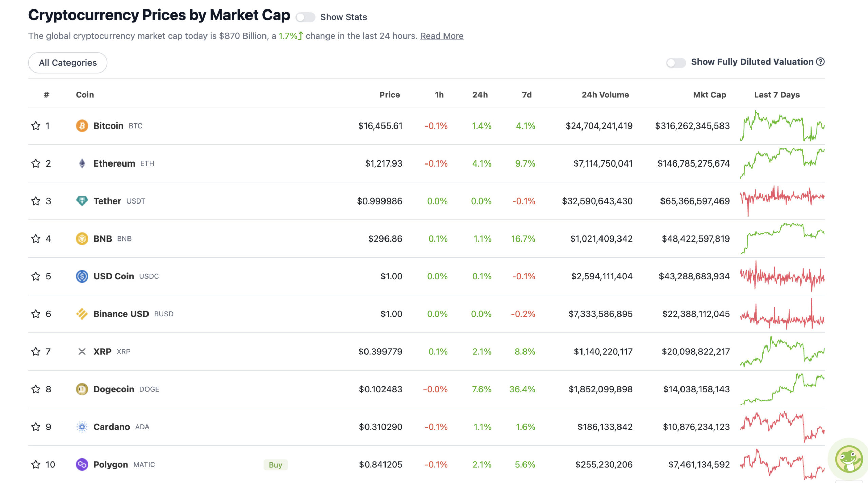Open the Bitcoin coin page
Viewport: 868px width, 483px height.
pyautogui.click(x=108, y=126)
